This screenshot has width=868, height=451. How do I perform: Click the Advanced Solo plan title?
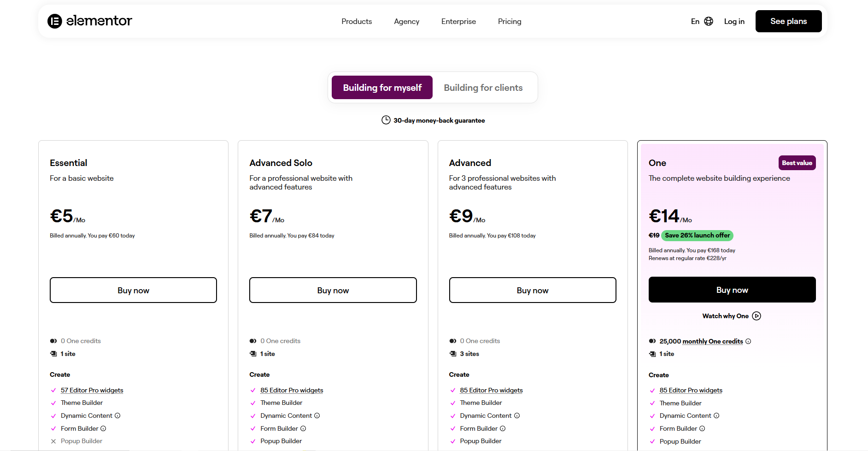(281, 163)
